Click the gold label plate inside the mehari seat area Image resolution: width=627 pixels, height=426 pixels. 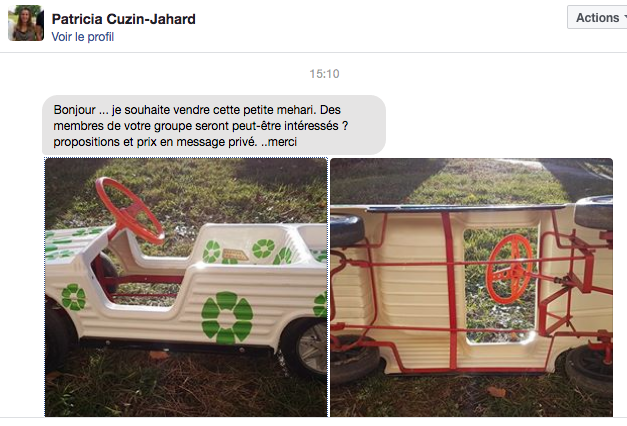pyautogui.click(x=236, y=255)
